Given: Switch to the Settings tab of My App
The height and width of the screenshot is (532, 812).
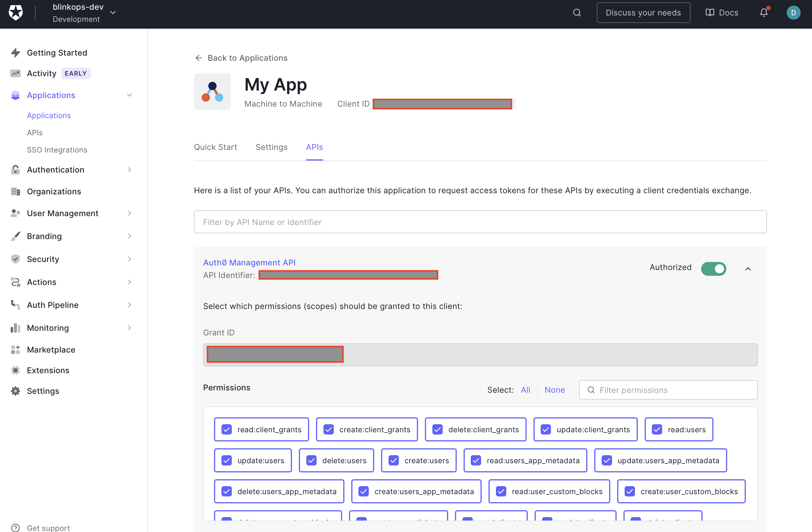Looking at the screenshot, I should [271, 147].
